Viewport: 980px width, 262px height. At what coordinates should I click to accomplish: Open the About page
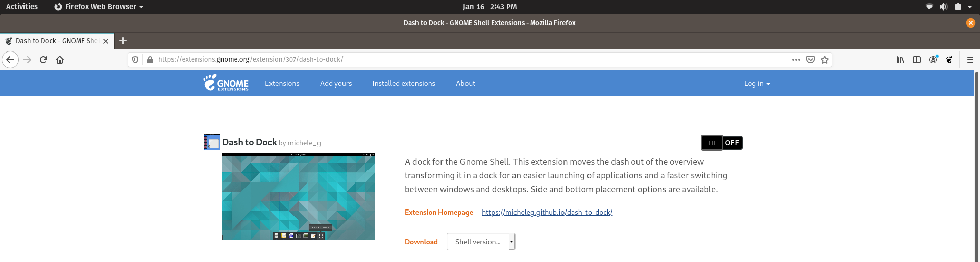tap(465, 83)
